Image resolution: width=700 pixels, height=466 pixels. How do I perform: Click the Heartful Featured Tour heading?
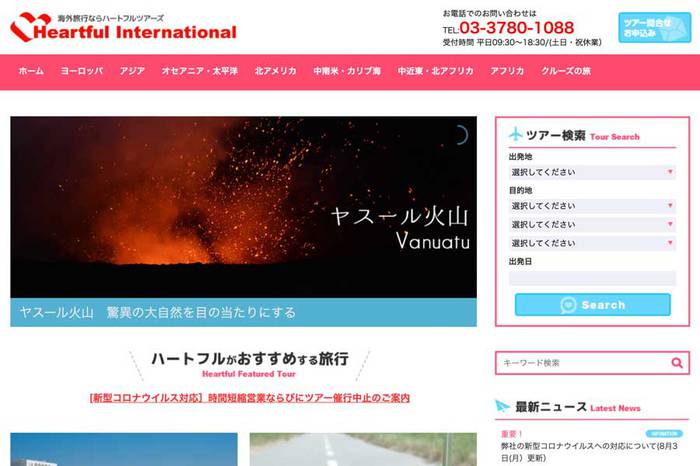[249, 374]
